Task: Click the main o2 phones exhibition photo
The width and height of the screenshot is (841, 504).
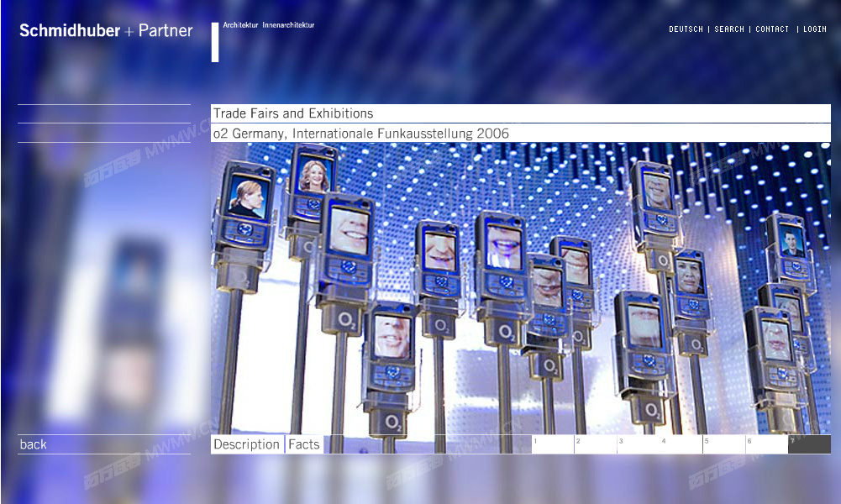Action: click(521, 288)
